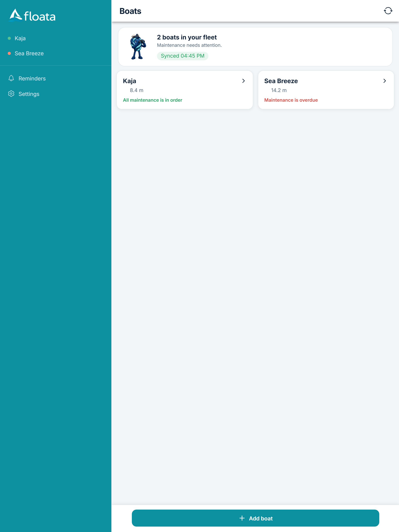Image resolution: width=399 pixels, height=532 pixels.
Task: Click 'Maintenance is overdue' text
Action: point(291,100)
